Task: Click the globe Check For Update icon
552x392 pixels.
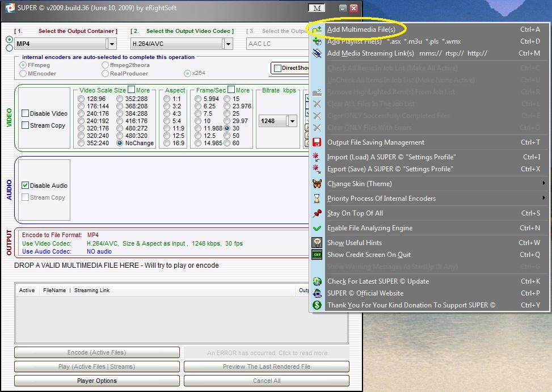Action: click(317, 281)
